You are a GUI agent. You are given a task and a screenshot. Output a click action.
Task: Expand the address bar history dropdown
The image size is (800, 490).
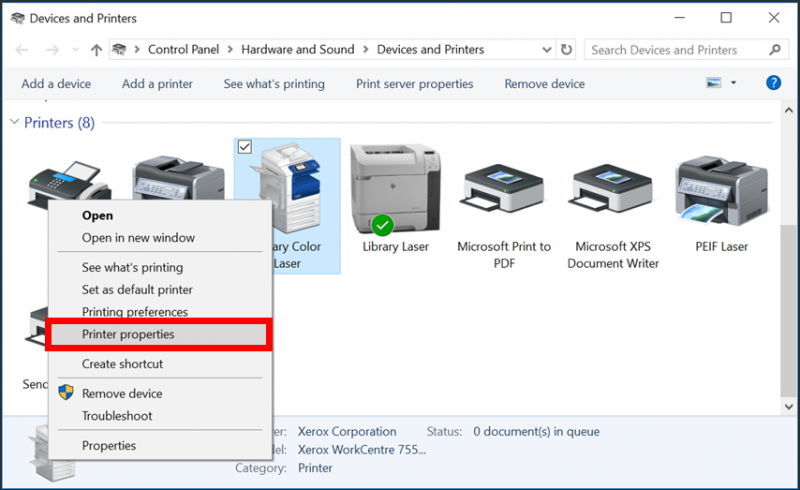click(x=547, y=50)
